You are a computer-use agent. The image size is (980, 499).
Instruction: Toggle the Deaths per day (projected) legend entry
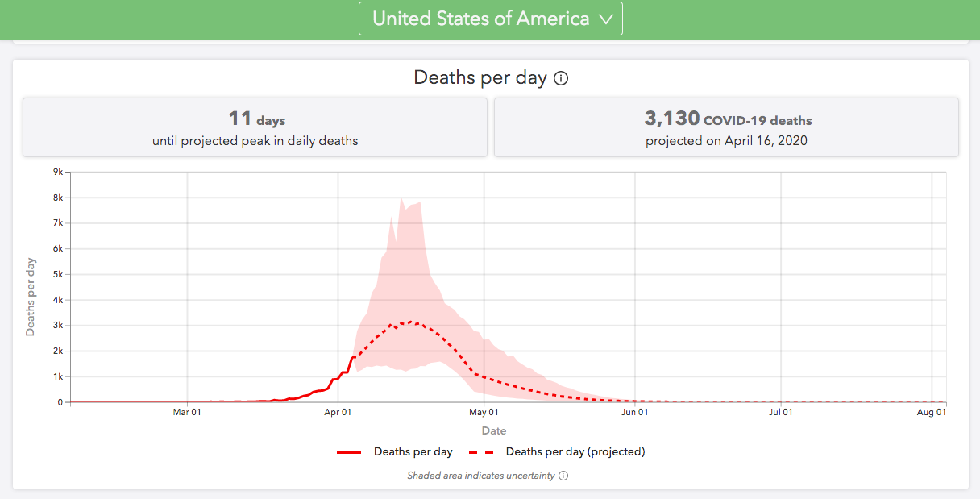point(575,451)
